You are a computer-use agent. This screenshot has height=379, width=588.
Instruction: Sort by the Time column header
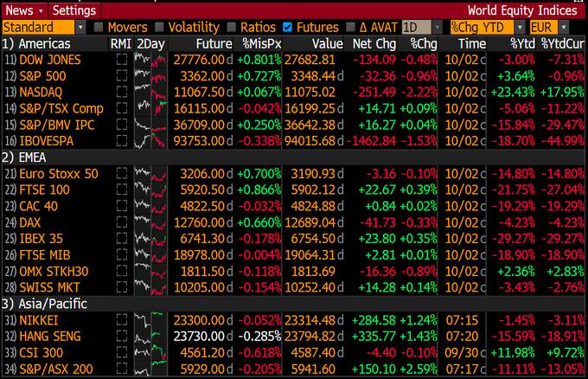[x=472, y=44]
